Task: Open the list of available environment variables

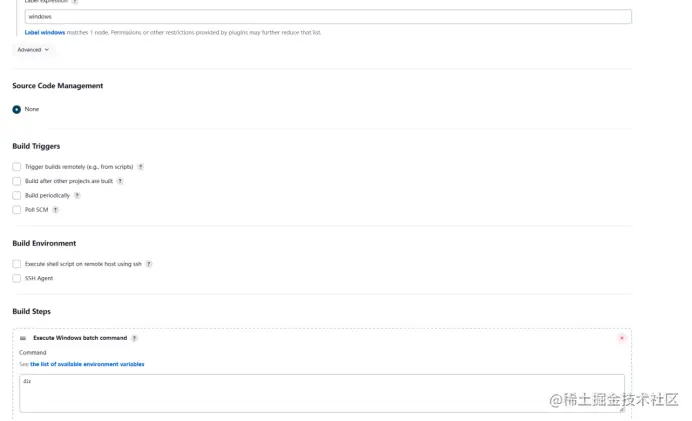Action: pyautogui.click(x=87, y=364)
